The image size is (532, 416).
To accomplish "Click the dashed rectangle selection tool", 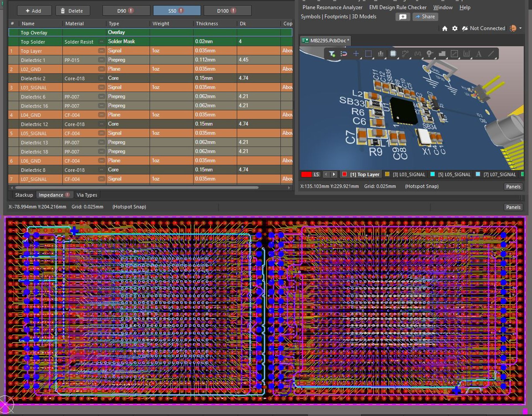I will [368, 54].
